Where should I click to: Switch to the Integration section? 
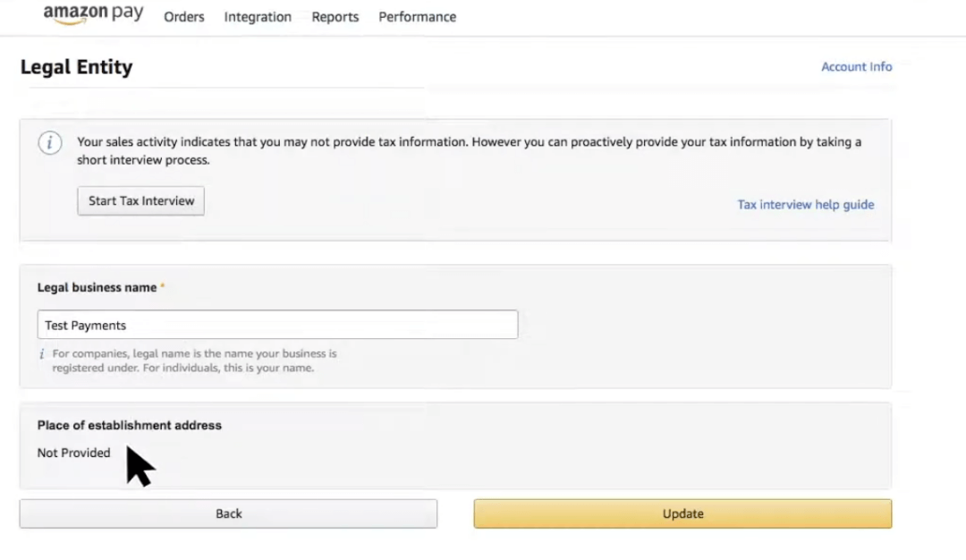point(258,16)
